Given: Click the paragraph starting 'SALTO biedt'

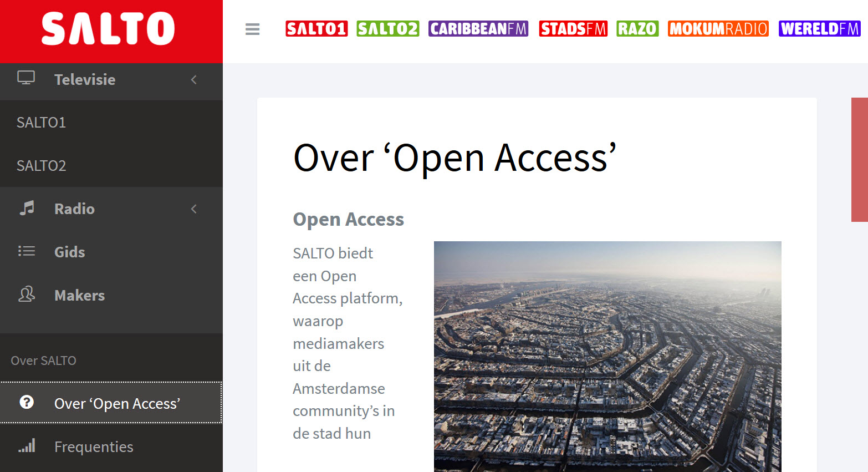Looking at the screenshot, I should tap(348, 343).
